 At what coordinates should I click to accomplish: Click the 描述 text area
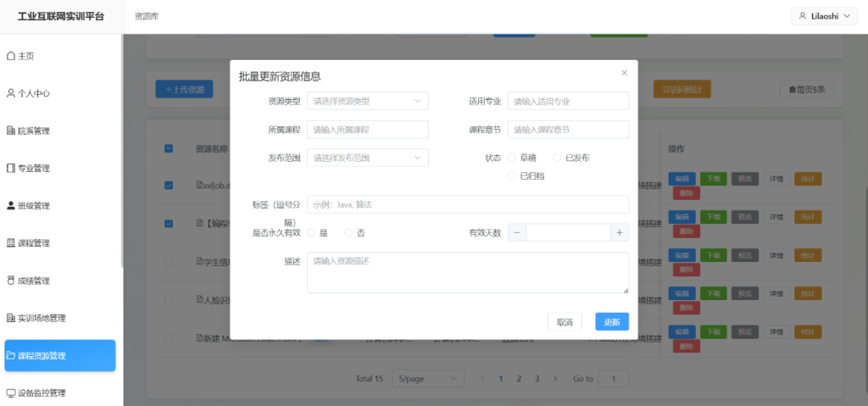[x=467, y=273]
